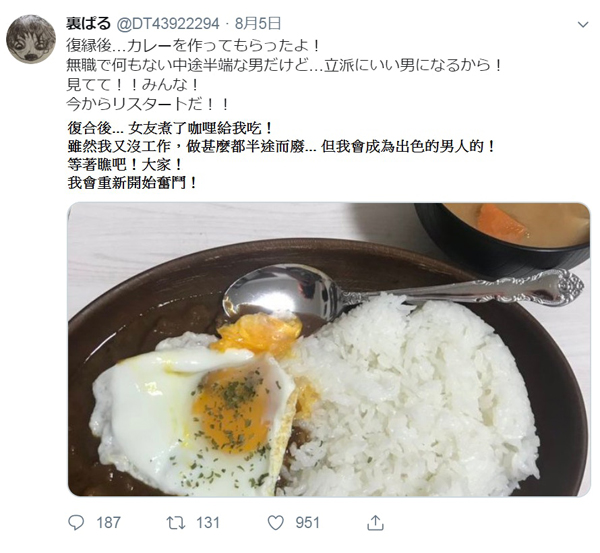Open the share upload icon
The width and height of the screenshot is (600, 553).
coord(375,523)
